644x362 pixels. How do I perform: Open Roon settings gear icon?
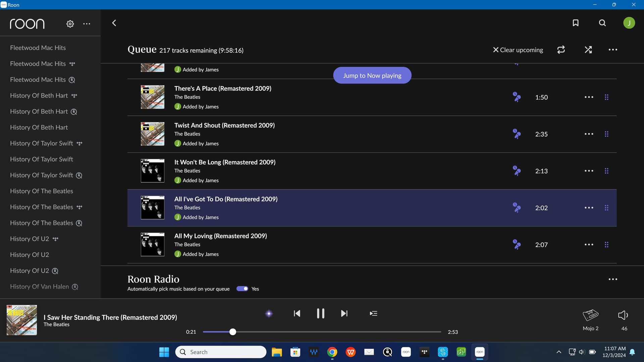70,24
